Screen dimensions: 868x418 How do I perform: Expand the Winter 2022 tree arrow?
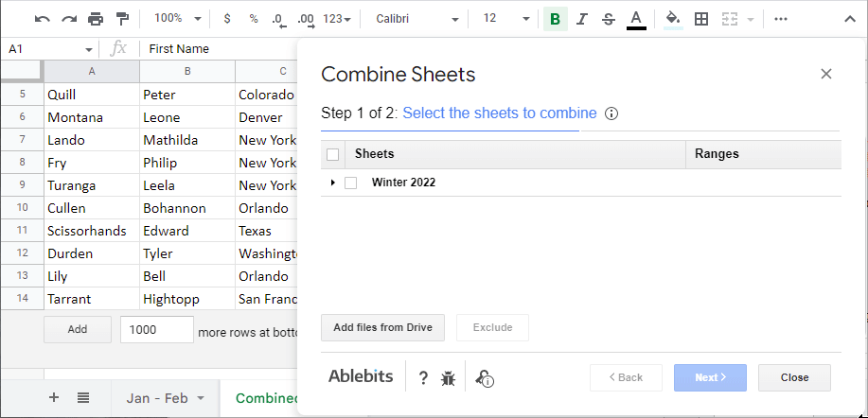pyautogui.click(x=332, y=183)
